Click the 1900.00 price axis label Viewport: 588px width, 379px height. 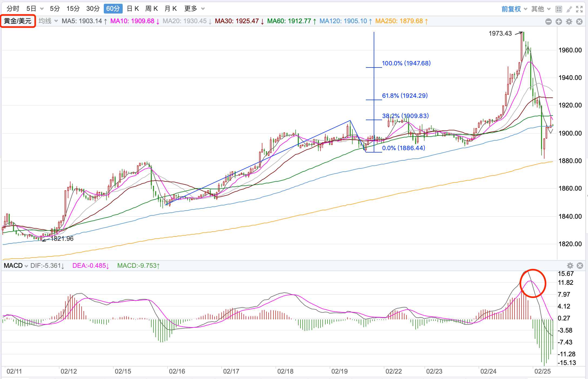pyautogui.click(x=570, y=133)
